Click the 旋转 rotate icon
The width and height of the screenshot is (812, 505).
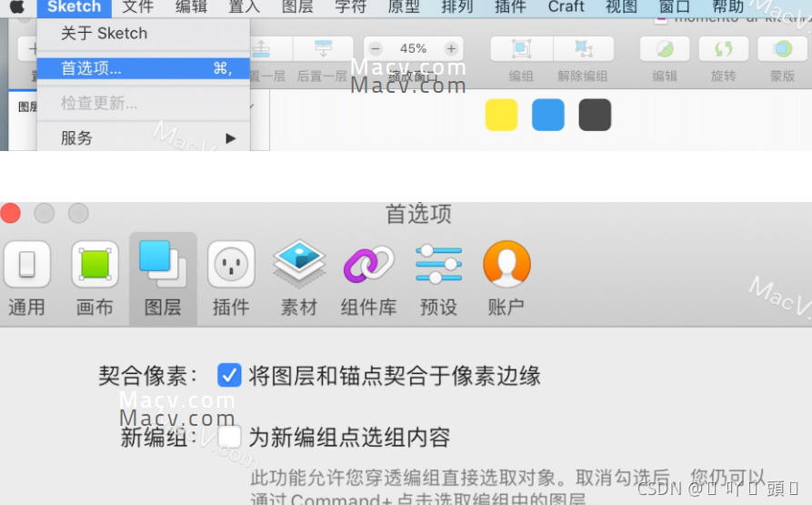click(x=724, y=49)
